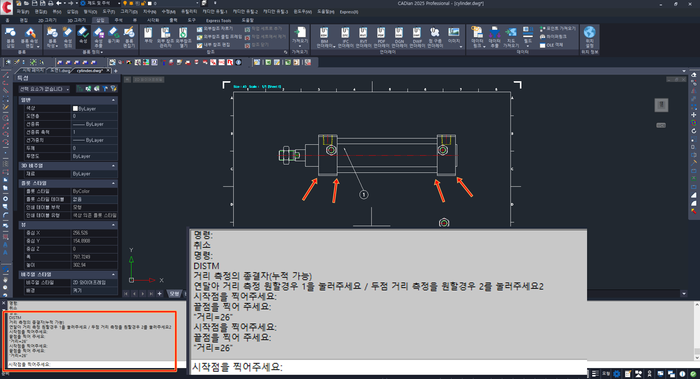Click the print icon in quick access toolbar
This screenshot has height=379, width=700.
[50, 3]
